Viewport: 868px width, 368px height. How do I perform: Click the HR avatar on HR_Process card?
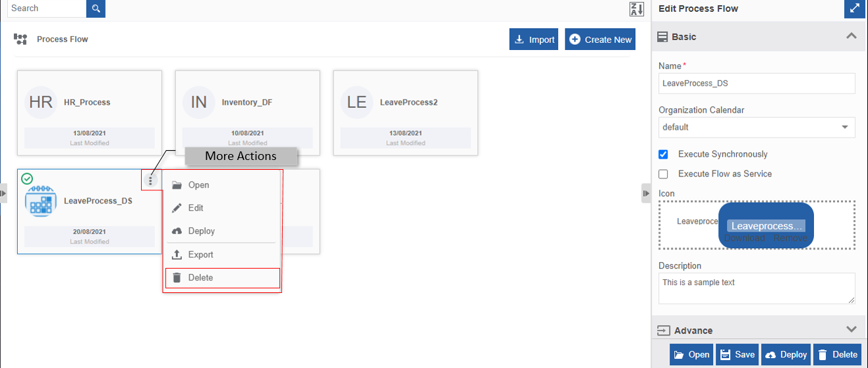(x=41, y=102)
